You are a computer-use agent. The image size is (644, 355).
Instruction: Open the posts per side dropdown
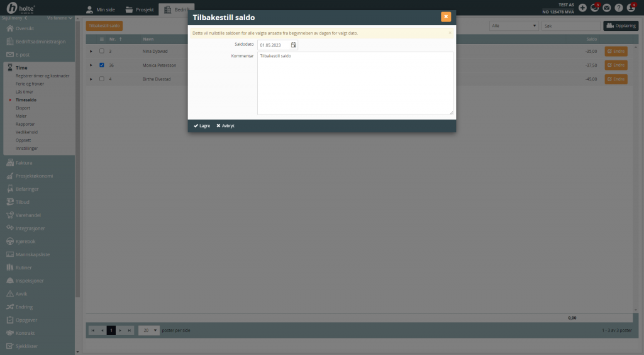click(x=149, y=330)
